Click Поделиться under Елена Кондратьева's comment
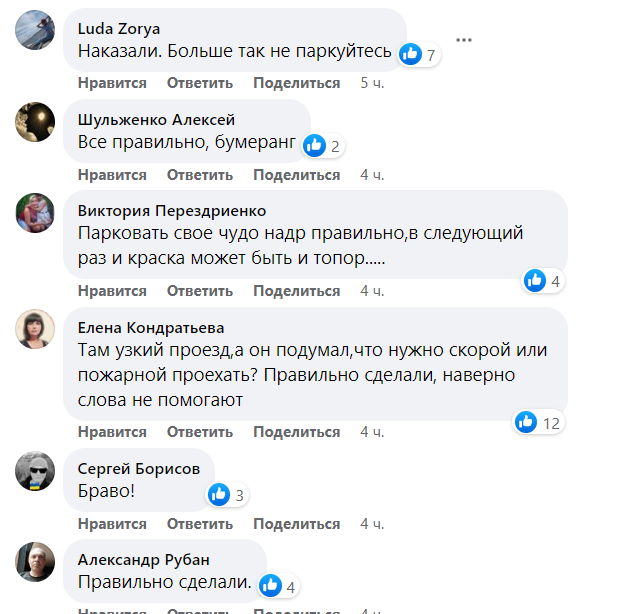 [297, 432]
